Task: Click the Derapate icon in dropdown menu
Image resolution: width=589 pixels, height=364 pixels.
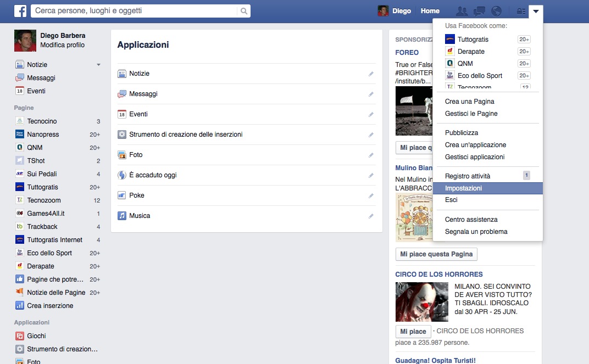Action: 449,51
